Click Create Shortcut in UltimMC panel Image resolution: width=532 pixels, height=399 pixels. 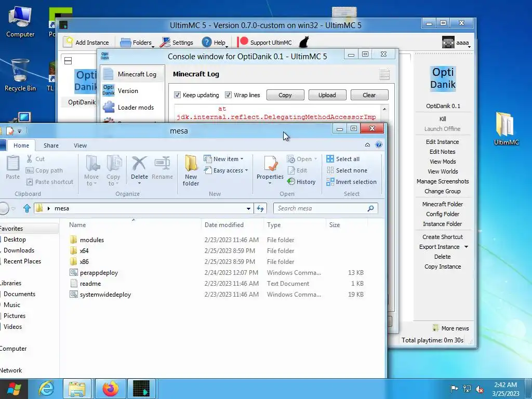[443, 237]
